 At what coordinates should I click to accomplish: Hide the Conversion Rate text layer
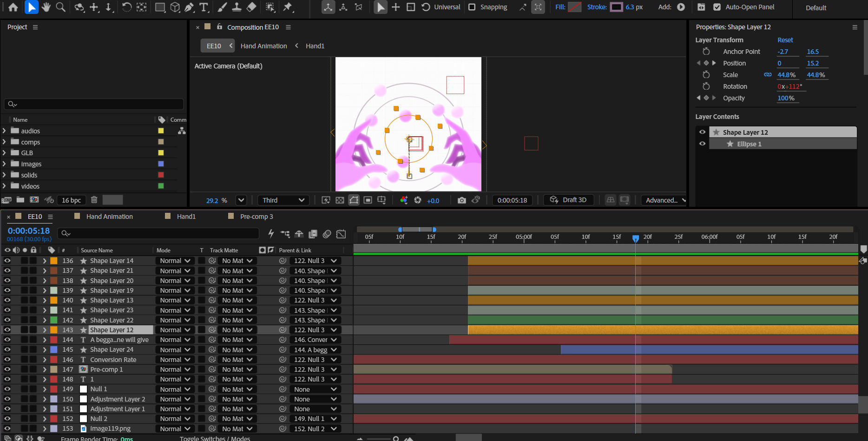7,360
